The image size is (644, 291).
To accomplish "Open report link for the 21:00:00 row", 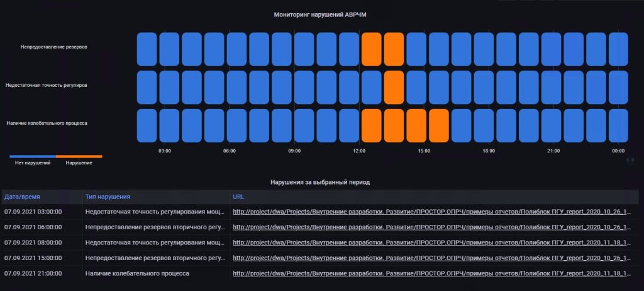I will point(434,273).
